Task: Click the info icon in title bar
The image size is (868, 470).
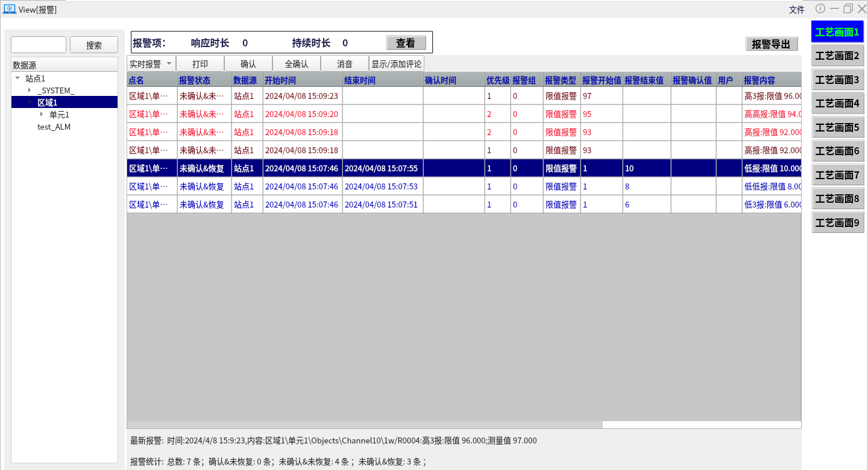Action: pos(820,8)
